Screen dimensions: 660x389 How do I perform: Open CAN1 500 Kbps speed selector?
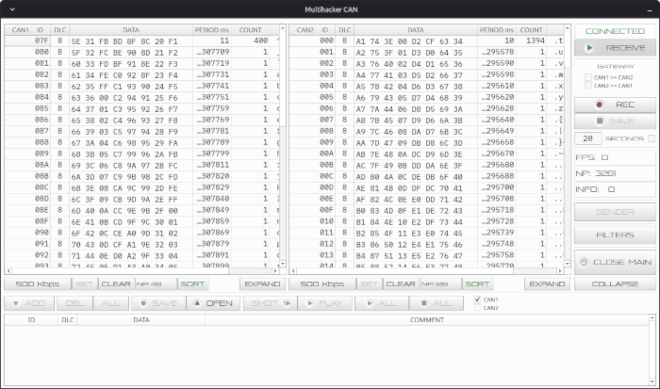pyautogui.click(x=37, y=284)
